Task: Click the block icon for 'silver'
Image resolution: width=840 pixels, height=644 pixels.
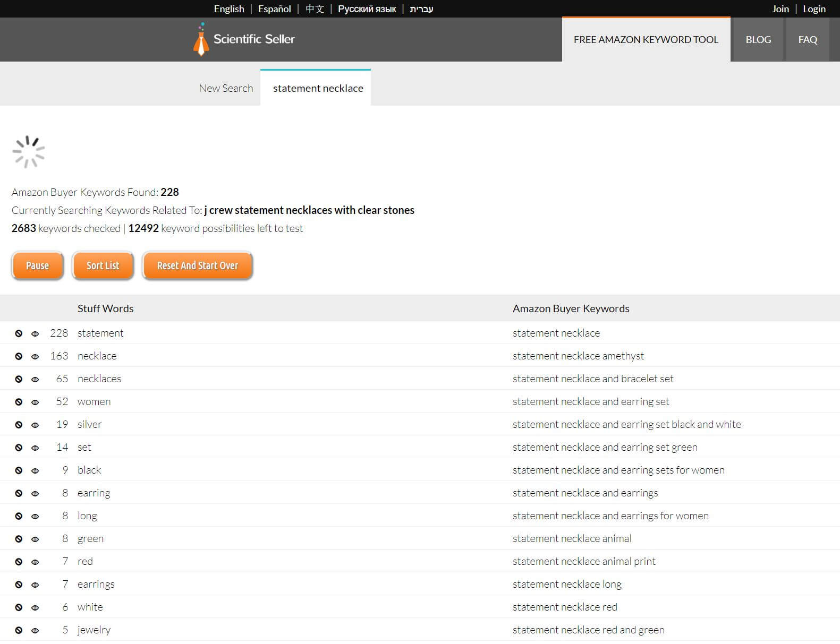Action: [19, 425]
